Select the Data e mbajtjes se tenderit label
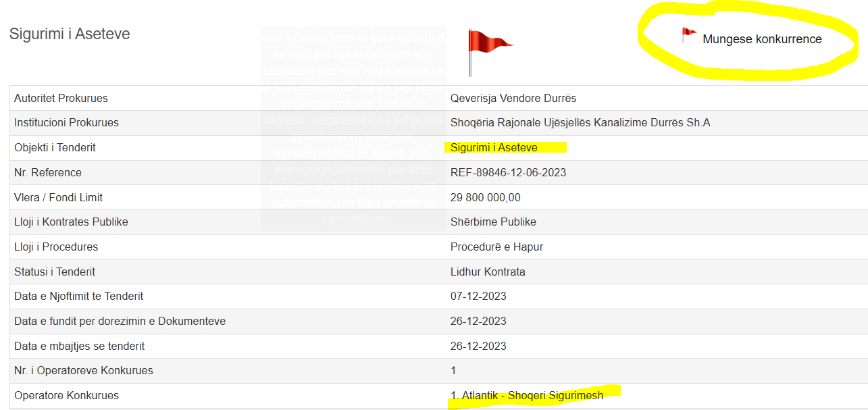868x410 pixels. coord(79,346)
